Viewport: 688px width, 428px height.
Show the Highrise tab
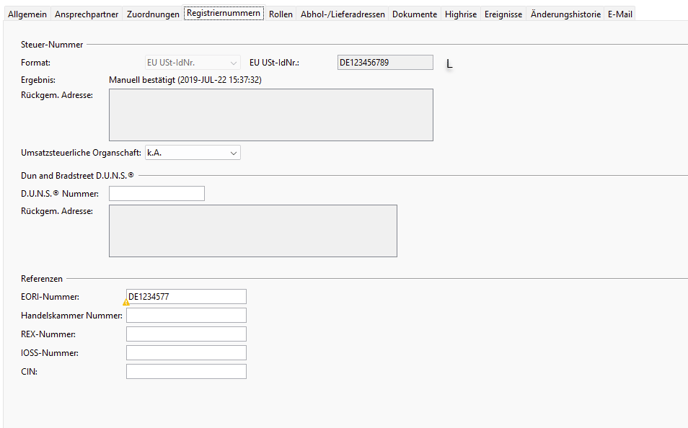[461, 14]
